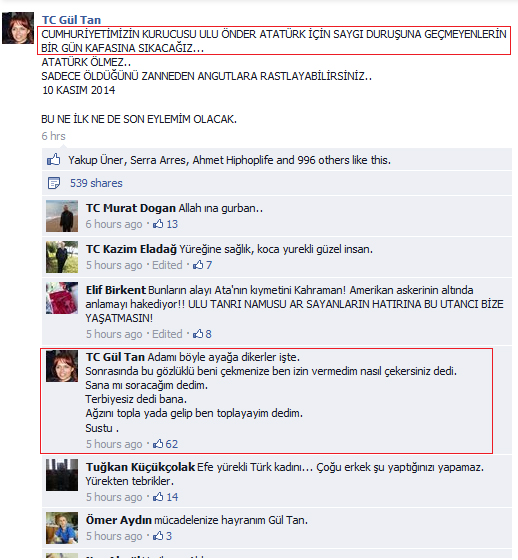Click like icon with 62 on Gül Tan's comment
This screenshot has width=518, height=560.
[x=158, y=444]
